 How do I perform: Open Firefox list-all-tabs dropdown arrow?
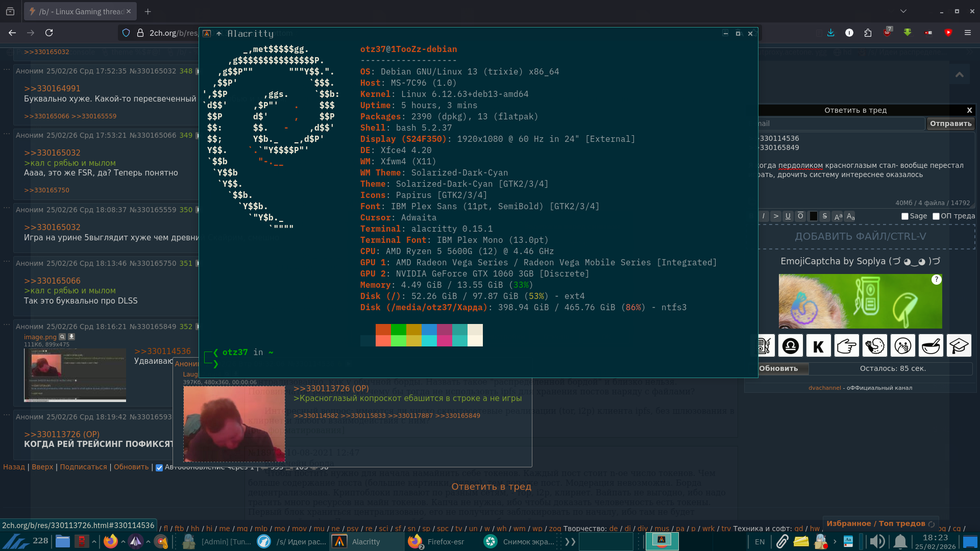903,11
